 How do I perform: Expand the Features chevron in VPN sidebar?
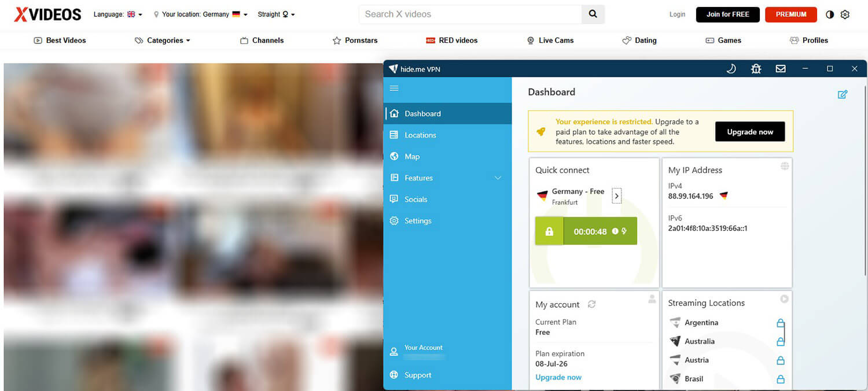498,178
